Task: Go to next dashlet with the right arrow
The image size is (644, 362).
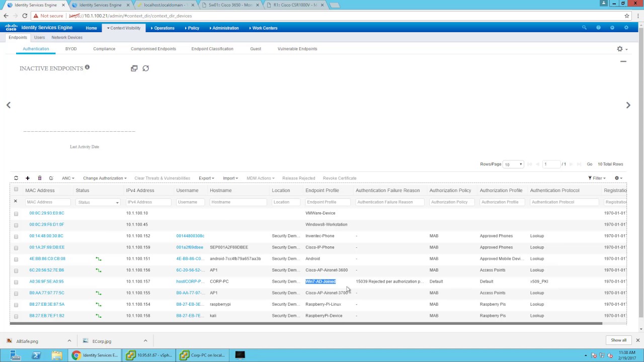Action: pos(628,105)
